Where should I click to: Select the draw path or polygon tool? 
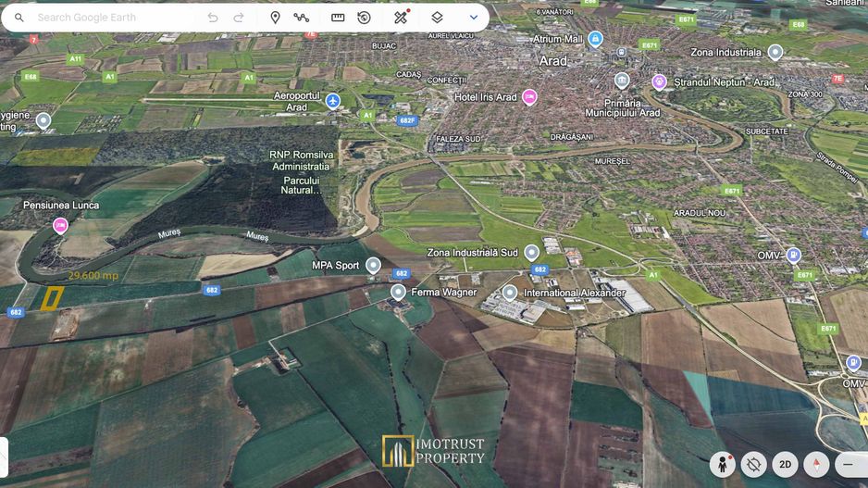tap(302, 18)
